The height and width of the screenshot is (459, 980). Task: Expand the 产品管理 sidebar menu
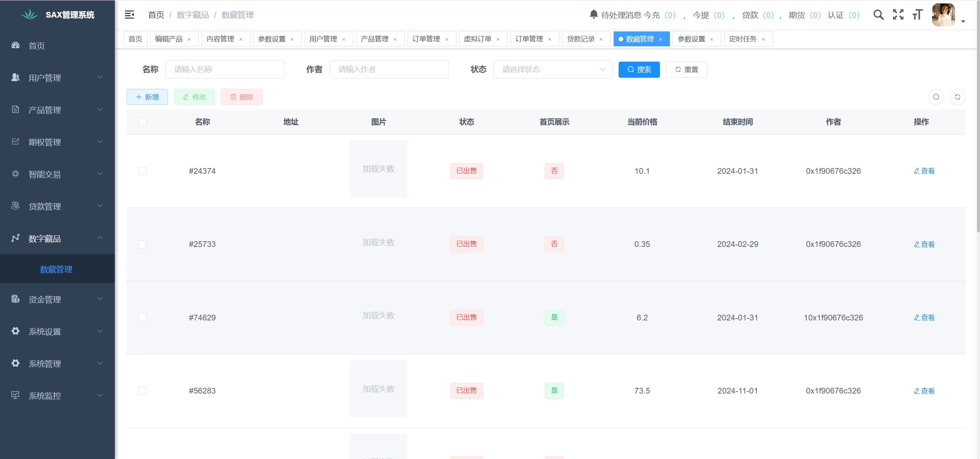(x=100, y=109)
